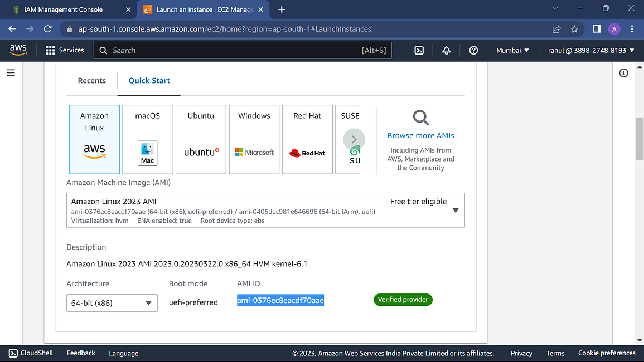Open the Language selector in the footer

124,354
